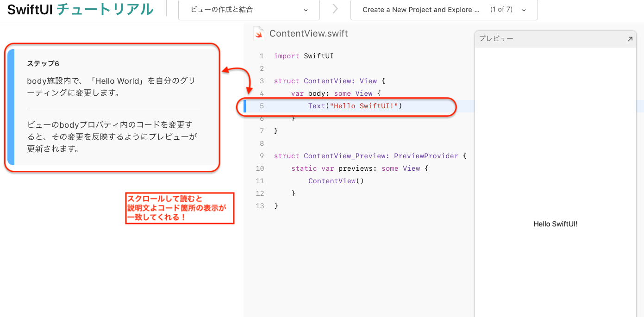The width and height of the screenshot is (644, 317).
Task: Open the Create a New Project section dropdown
Action: (x=444, y=10)
